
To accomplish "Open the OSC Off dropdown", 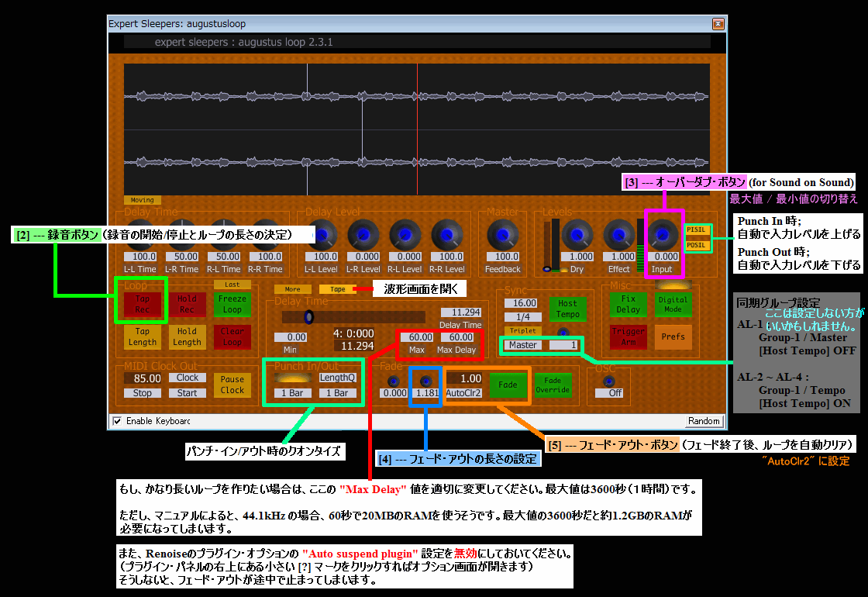I will click(609, 393).
